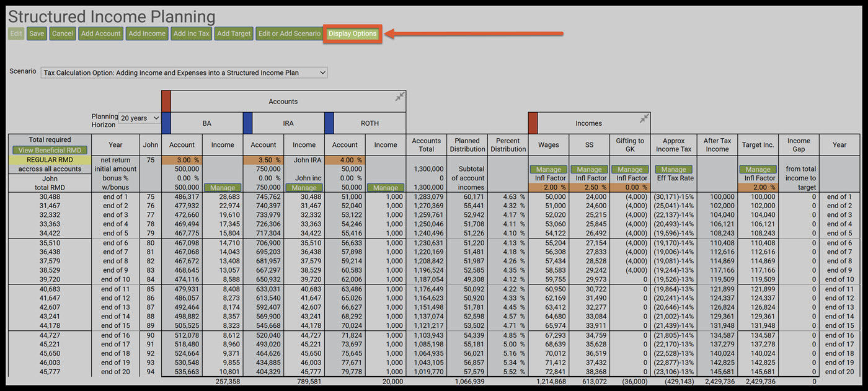The height and width of the screenshot is (391, 868).
Task: Open the Scenario dropdown
Action: [184, 72]
